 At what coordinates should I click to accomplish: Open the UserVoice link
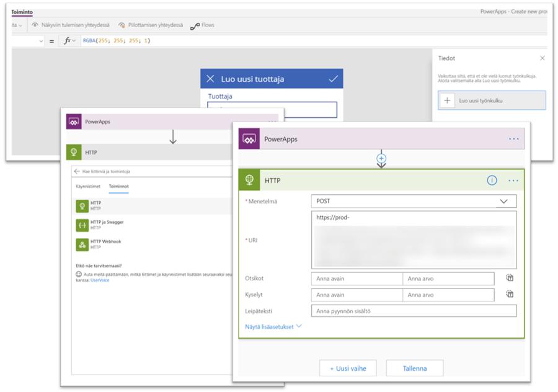coord(100,280)
